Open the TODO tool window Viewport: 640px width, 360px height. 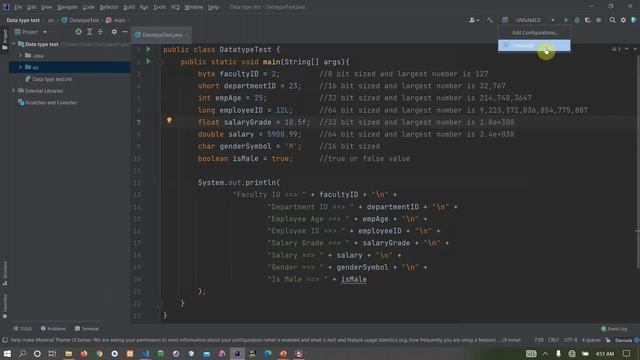coord(22,329)
